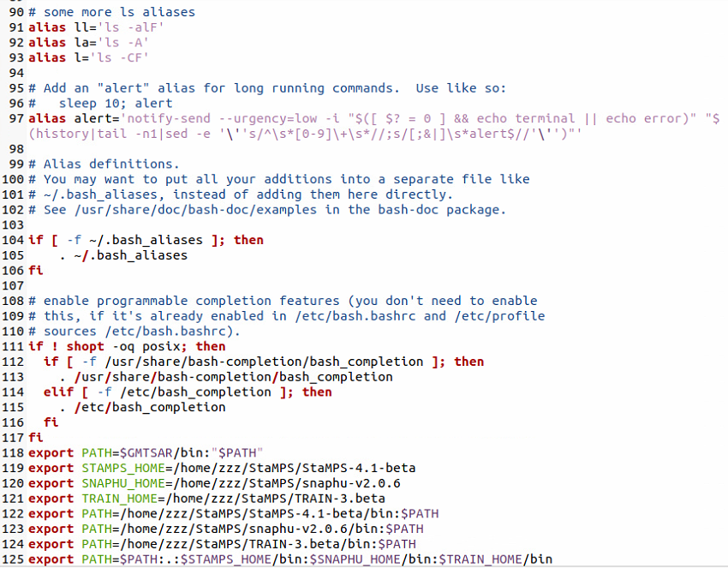The image size is (728, 568).
Task: Click the 'fi' keyword on line 106
Action: tap(35, 270)
